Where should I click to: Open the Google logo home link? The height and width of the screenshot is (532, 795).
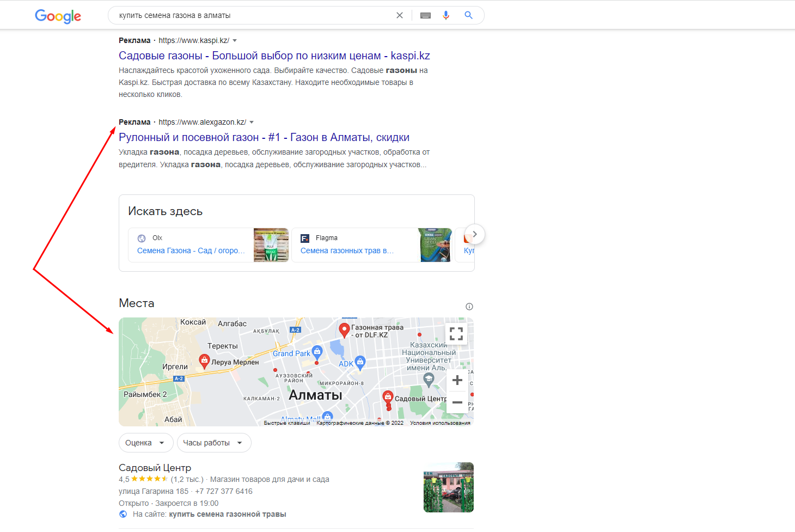coord(58,16)
